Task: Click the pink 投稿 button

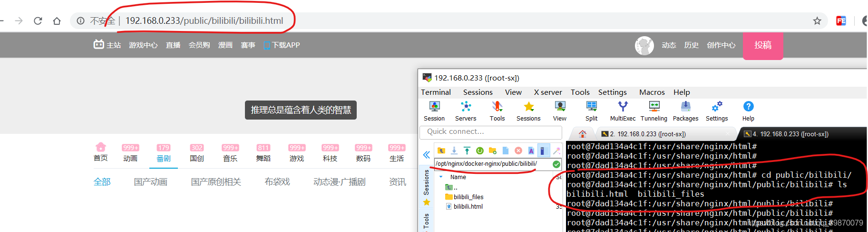Action: tap(763, 46)
